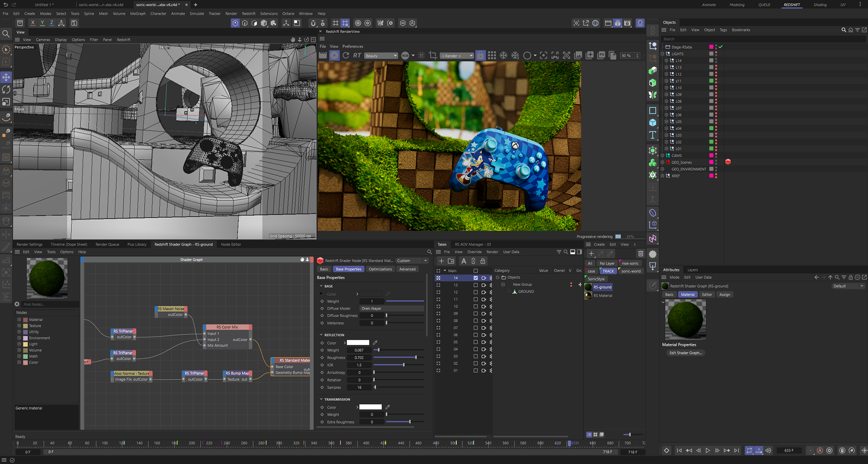Screen dimensions: 868x464
Task: Click the reflection Color white swatch
Action: click(x=358, y=342)
